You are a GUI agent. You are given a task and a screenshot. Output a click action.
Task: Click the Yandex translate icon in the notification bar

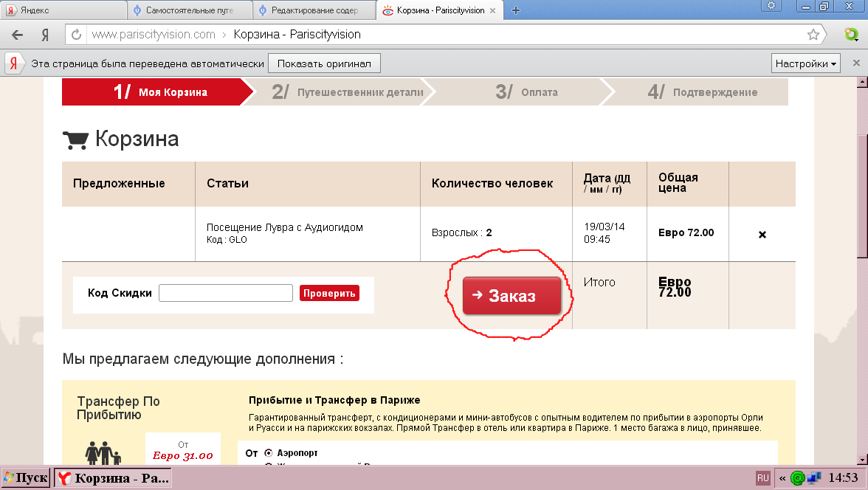coord(14,63)
